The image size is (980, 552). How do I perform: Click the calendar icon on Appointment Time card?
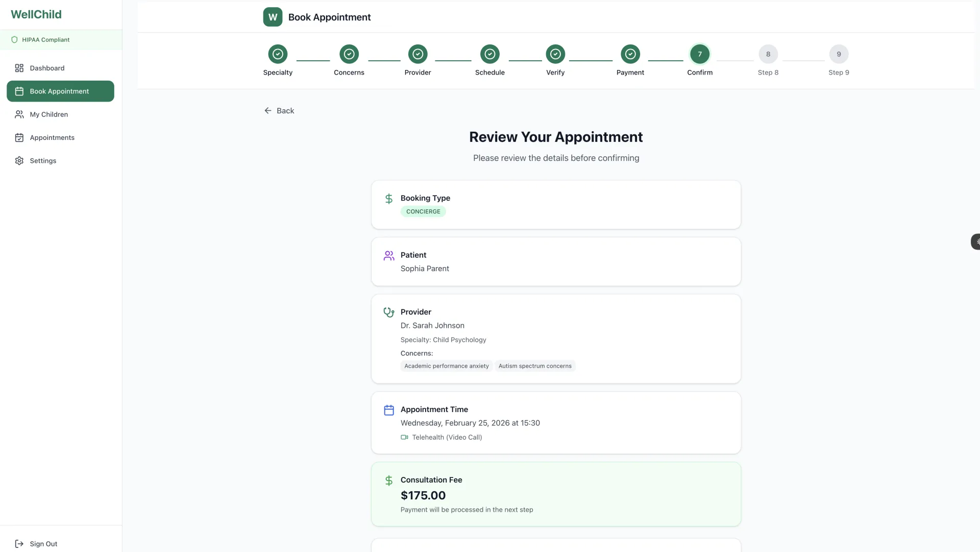pyautogui.click(x=389, y=410)
